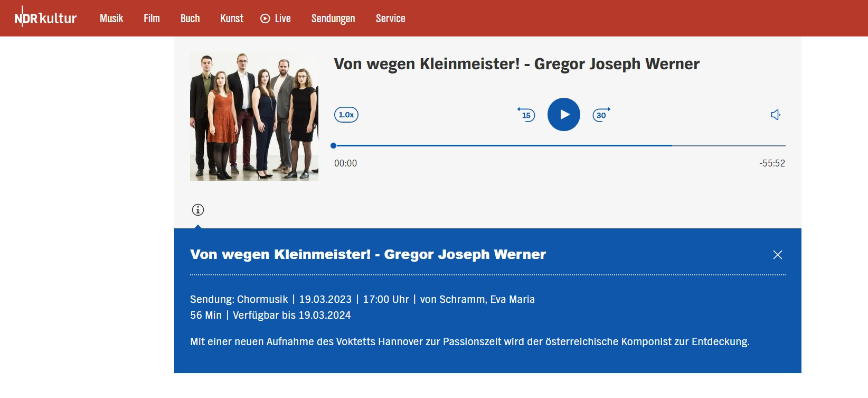Close the blue episode details panel

click(777, 255)
